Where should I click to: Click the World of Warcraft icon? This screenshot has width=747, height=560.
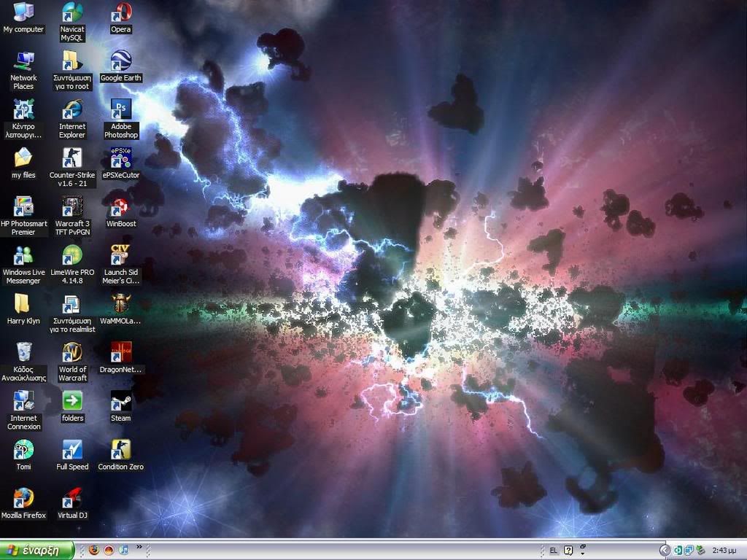pyautogui.click(x=72, y=353)
